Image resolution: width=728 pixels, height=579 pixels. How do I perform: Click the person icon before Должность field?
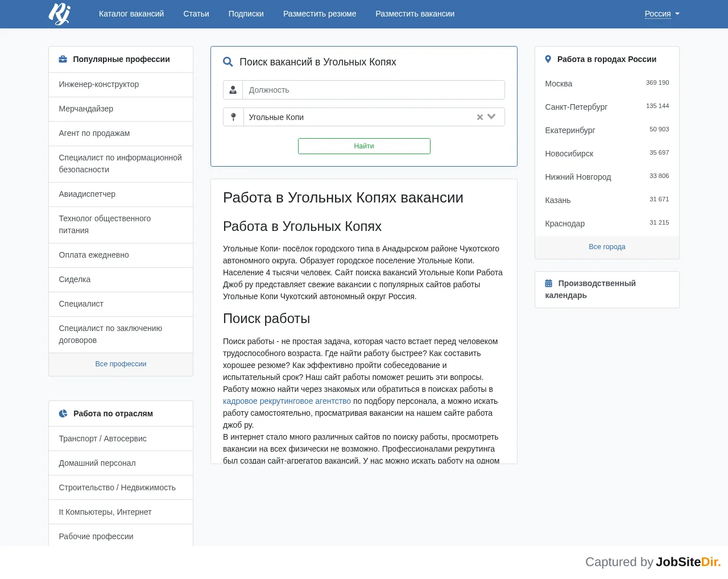tap(233, 90)
